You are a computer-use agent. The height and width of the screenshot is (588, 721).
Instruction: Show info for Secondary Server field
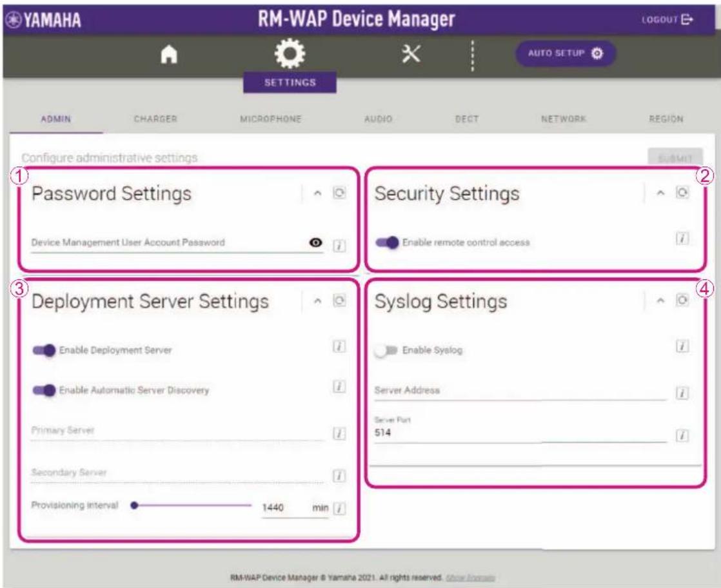coord(339,475)
